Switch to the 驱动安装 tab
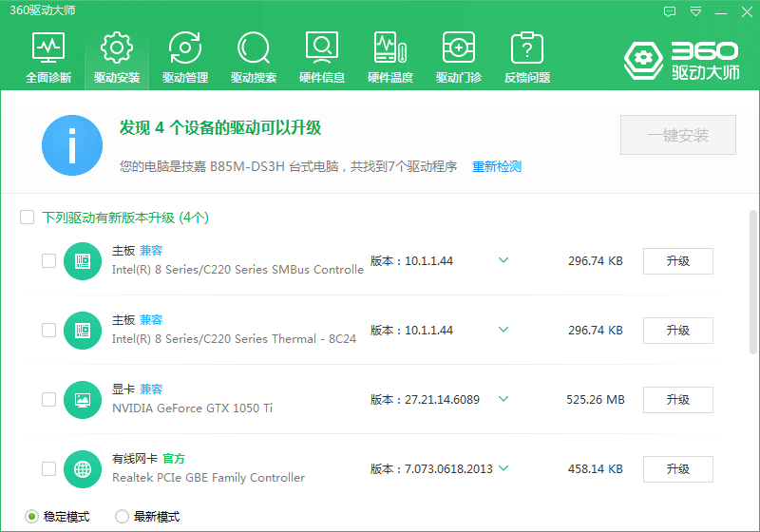The image size is (760, 532). (x=117, y=57)
